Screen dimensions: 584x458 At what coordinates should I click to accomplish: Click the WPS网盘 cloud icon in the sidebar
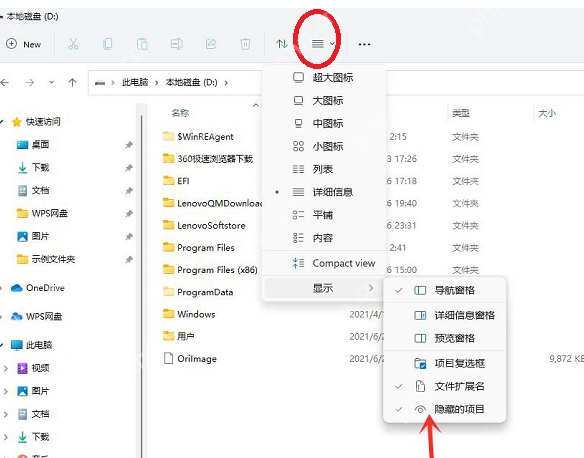pos(17,317)
